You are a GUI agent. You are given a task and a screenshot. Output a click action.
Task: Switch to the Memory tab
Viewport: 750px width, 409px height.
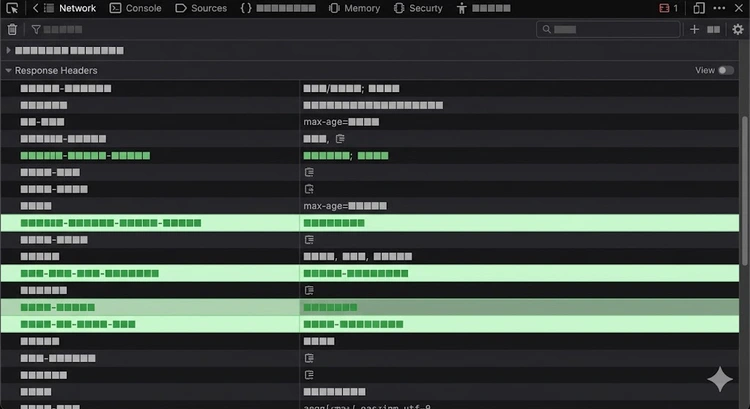click(x=354, y=8)
